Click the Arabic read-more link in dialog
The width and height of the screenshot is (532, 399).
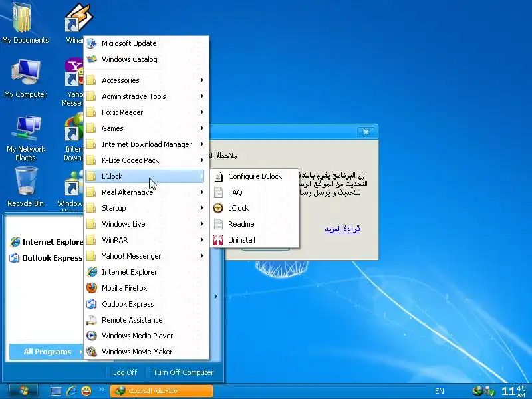342,229
